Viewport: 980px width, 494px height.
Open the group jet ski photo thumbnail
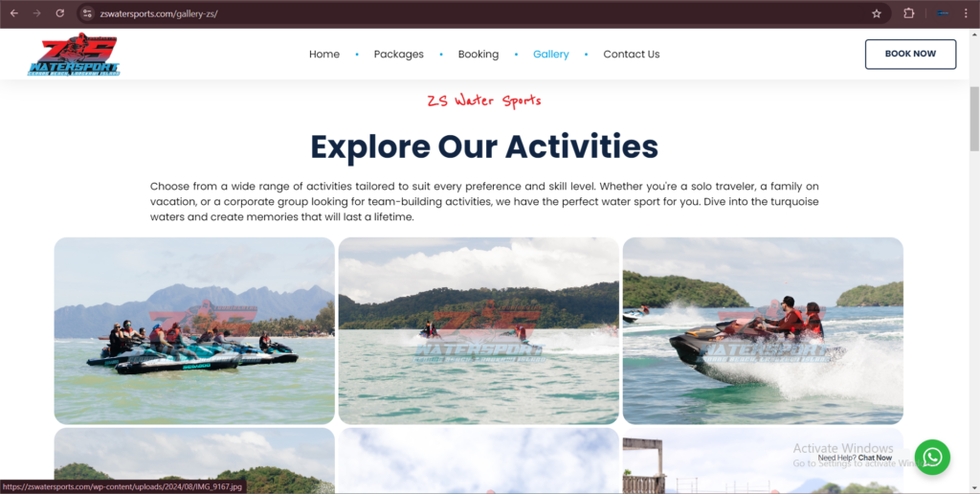pos(194,331)
